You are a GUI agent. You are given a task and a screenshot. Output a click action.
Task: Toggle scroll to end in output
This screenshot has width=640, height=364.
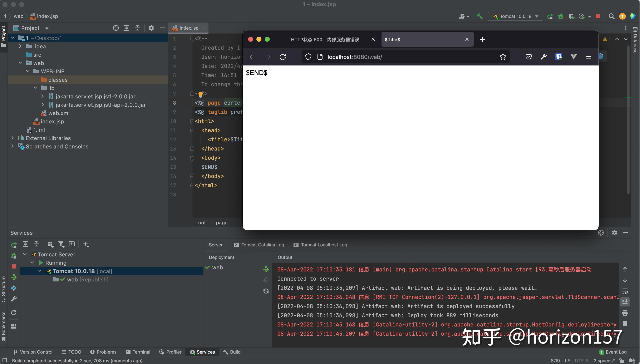coord(625,302)
